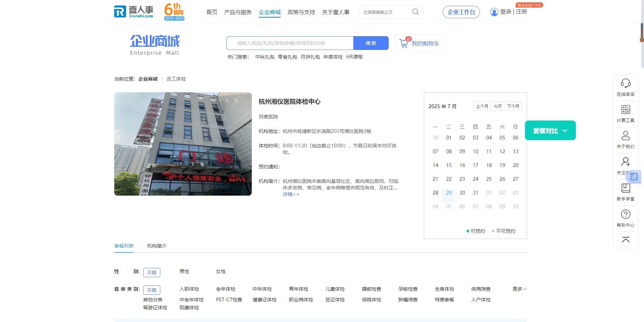644x322 pixels.
Task: Filter packages by 疾病筛查
Action: [481, 289]
